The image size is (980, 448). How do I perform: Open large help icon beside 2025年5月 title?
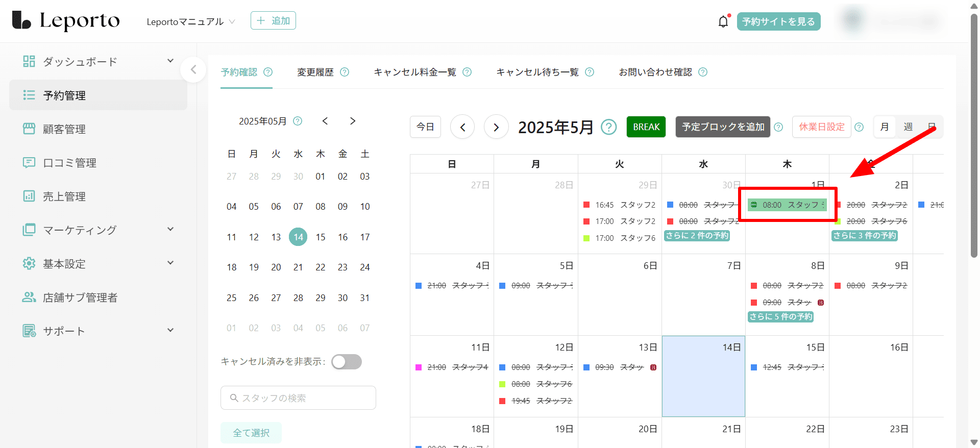point(608,127)
